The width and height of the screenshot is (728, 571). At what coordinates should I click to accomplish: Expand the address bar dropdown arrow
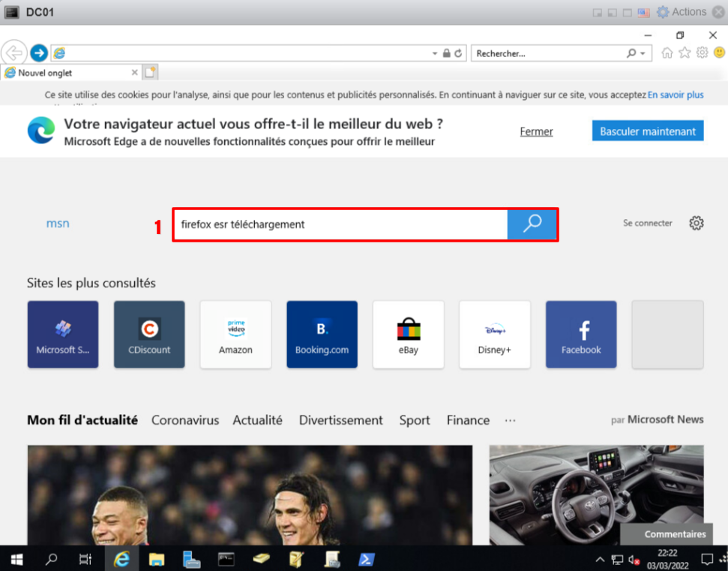tap(435, 53)
